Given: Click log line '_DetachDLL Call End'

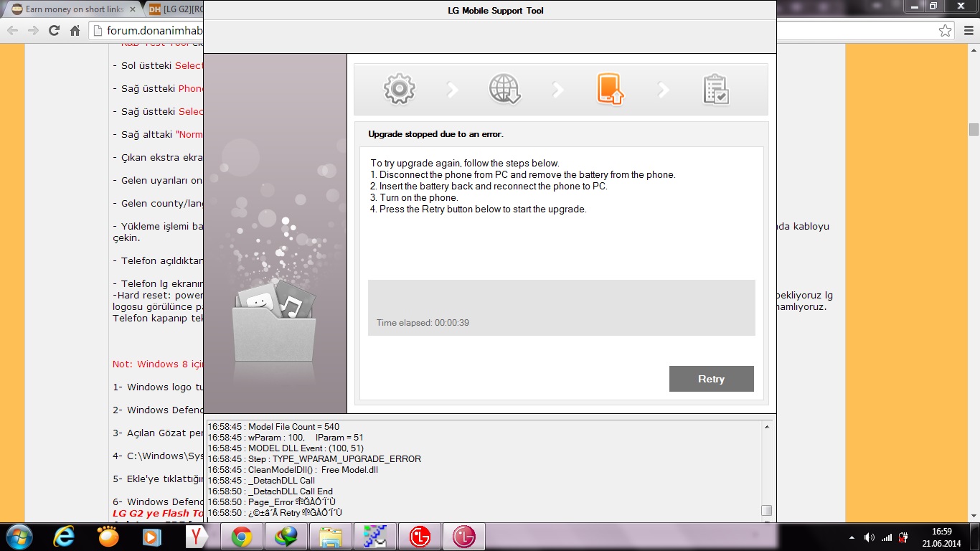Looking at the screenshot, I should [270, 491].
